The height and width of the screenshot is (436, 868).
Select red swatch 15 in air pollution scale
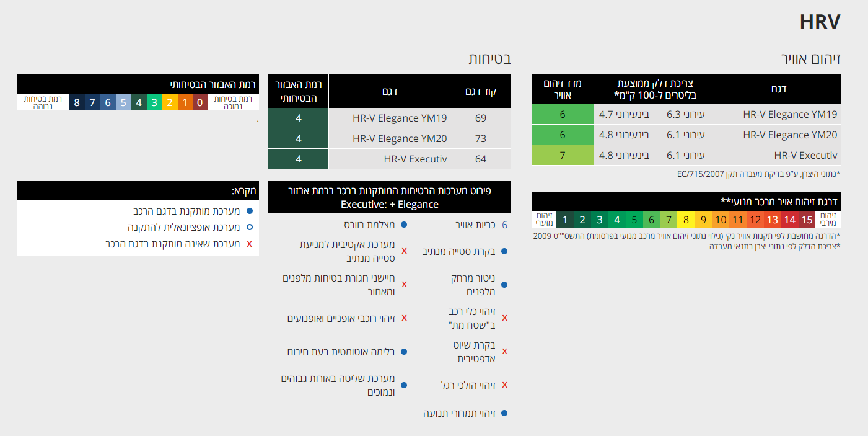click(x=807, y=220)
